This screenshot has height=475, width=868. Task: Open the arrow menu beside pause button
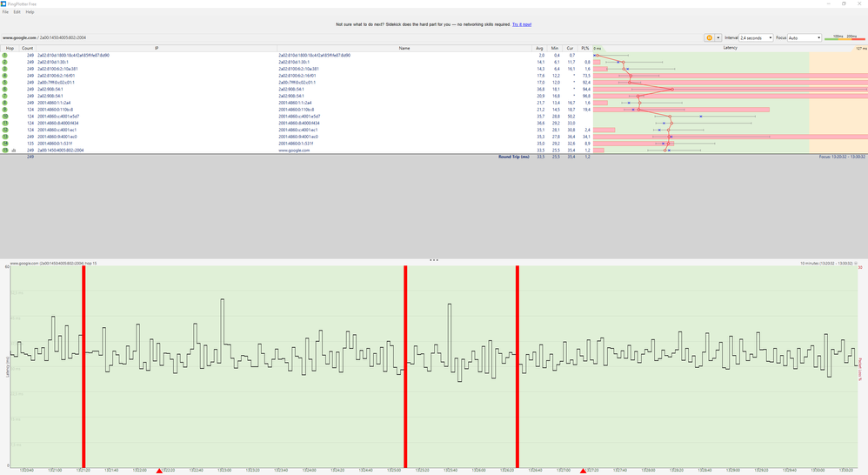coord(718,37)
